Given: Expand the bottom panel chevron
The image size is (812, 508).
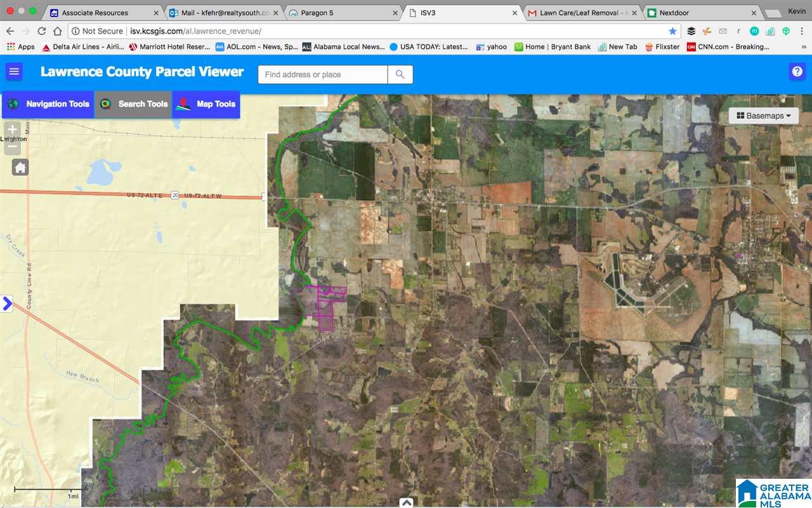Looking at the screenshot, I should tap(407, 502).
